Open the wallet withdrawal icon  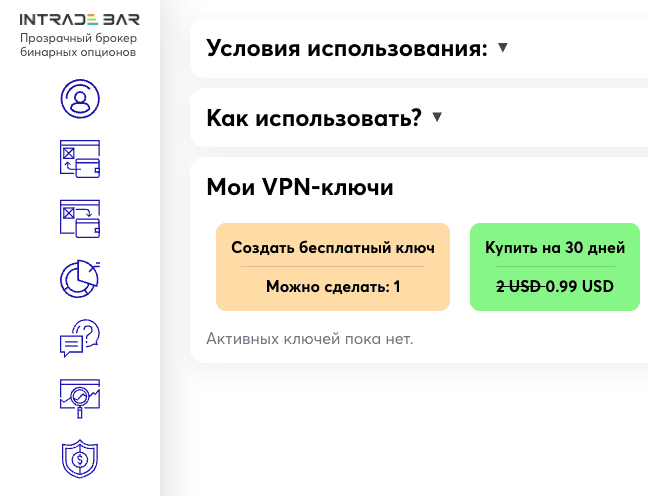pyautogui.click(x=80, y=218)
